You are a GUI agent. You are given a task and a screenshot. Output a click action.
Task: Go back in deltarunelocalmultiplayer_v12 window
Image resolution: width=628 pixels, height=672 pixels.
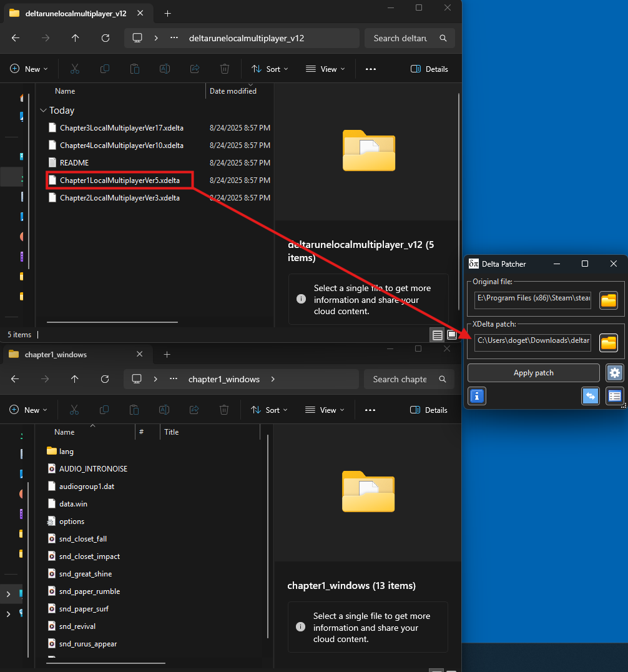click(x=16, y=38)
